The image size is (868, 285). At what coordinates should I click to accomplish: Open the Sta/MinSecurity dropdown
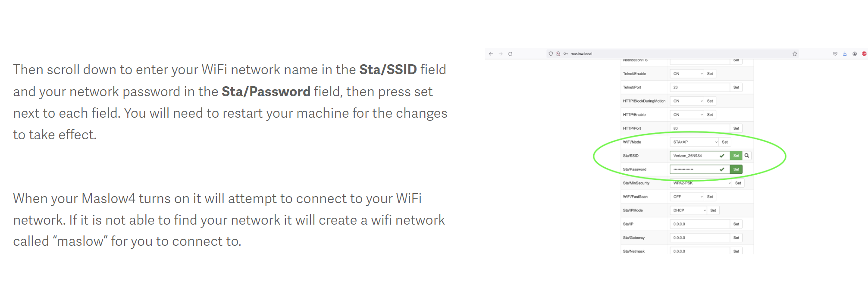(701, 183)
